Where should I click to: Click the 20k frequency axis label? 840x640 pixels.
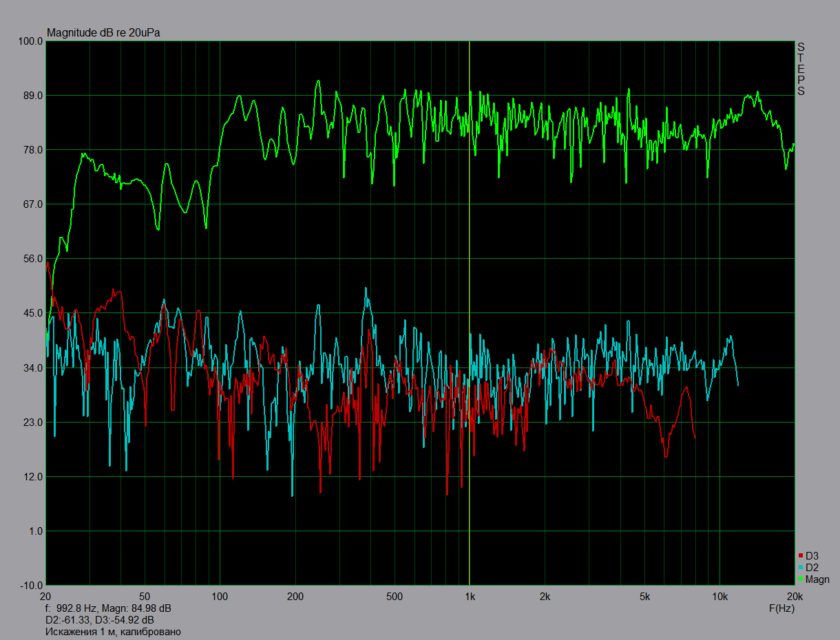pos(795,596)
